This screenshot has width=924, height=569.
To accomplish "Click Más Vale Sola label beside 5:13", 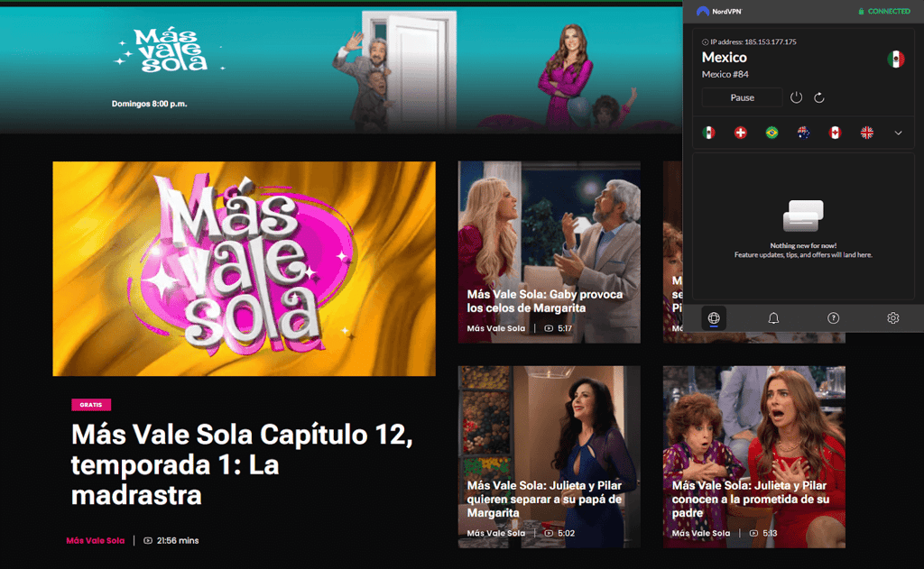I will pos(700,533).
